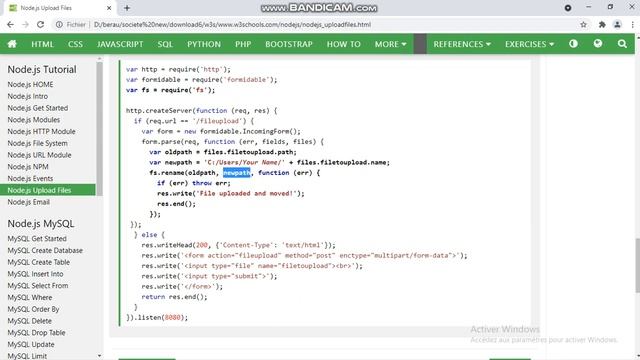
Task: Open the BOOTSTRAP tutorial menu item
Action: coord(289,44)
